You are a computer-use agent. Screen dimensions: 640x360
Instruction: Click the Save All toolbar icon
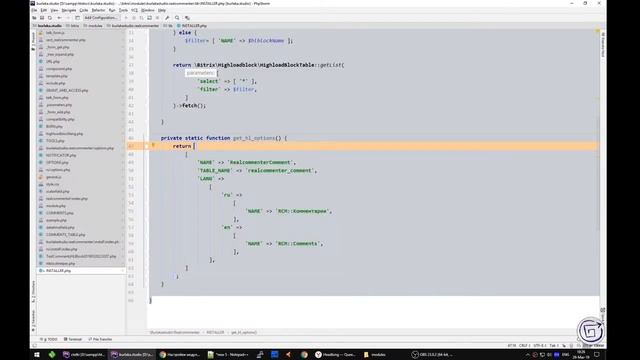pyautogui.click(x=42, y=18)
